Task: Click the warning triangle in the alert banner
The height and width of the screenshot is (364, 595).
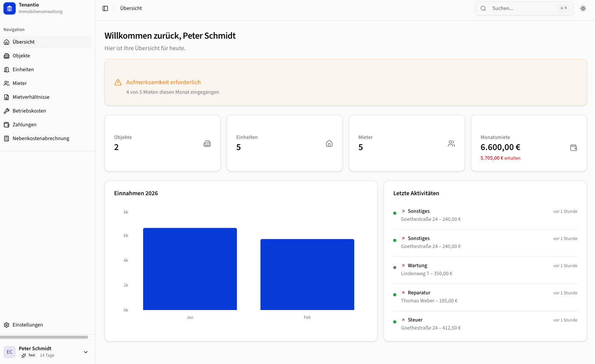Action: point(118,82)
